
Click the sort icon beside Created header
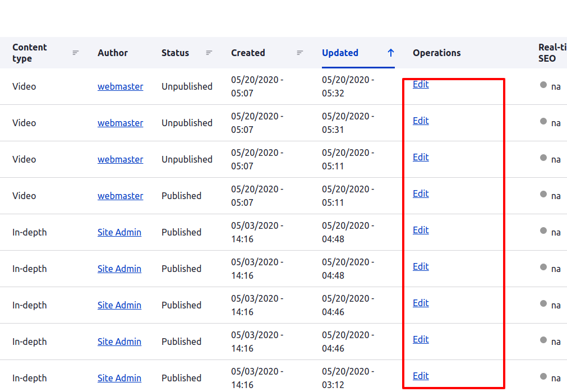point(300,53)
